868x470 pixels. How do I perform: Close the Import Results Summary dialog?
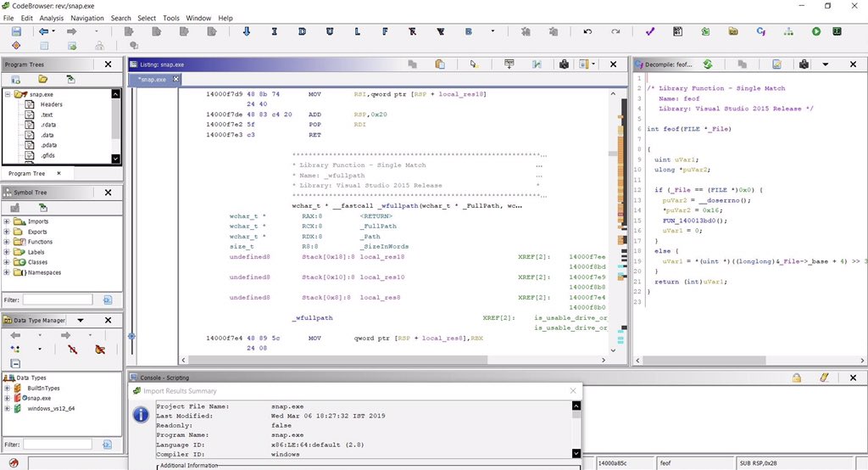pyautogui.click(x=573, y=391)
